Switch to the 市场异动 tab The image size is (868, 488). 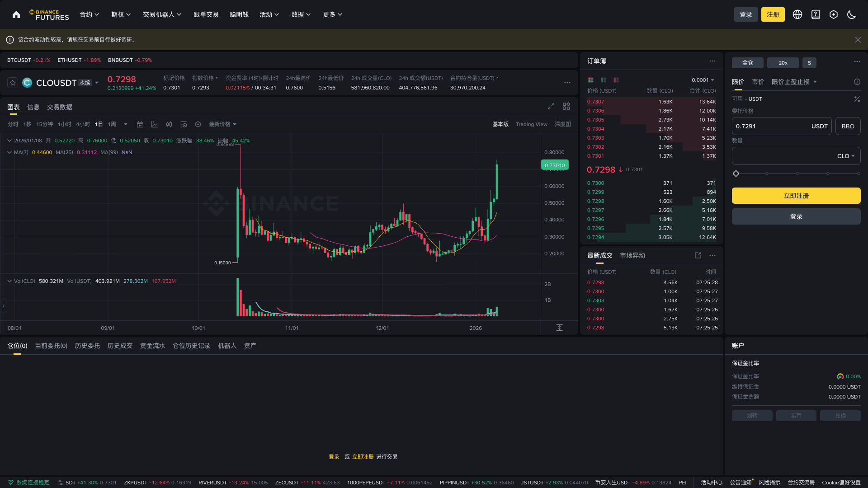[632, 255]
